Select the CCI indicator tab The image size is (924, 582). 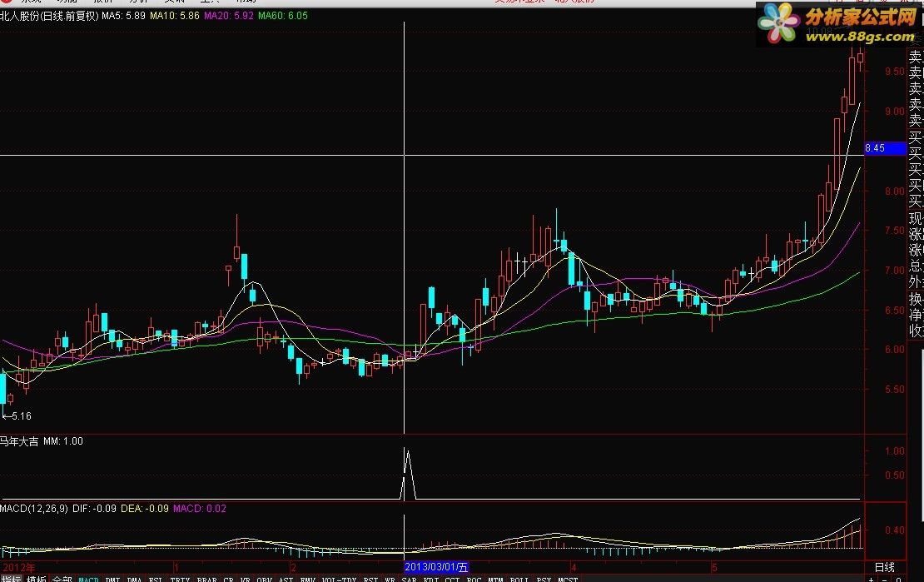click(x=452, y=579)
